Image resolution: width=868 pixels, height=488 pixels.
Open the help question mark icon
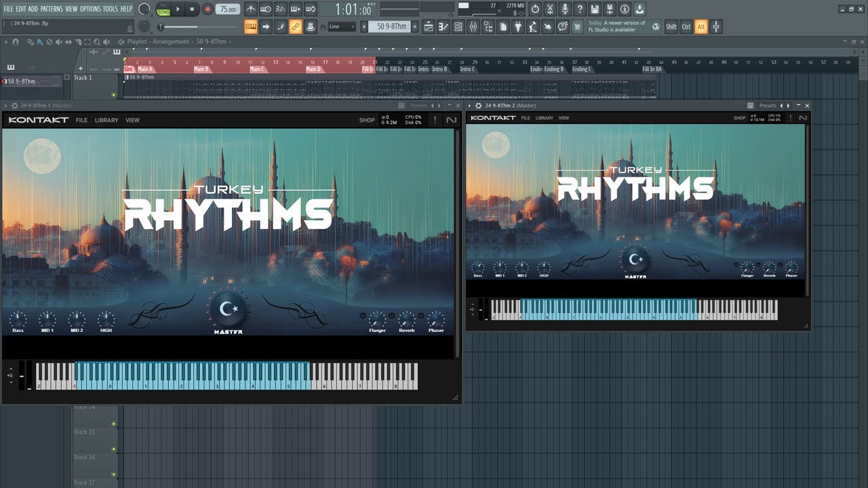tap(580, 9)
